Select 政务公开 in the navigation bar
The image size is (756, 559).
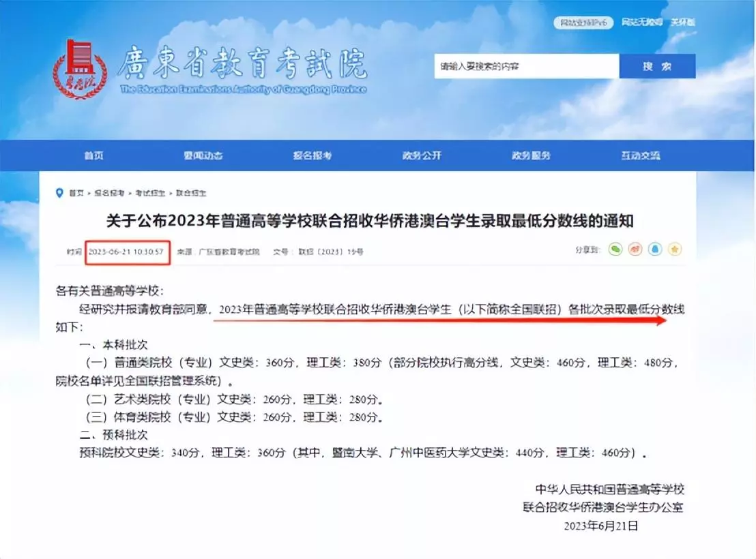click(422, 155)
